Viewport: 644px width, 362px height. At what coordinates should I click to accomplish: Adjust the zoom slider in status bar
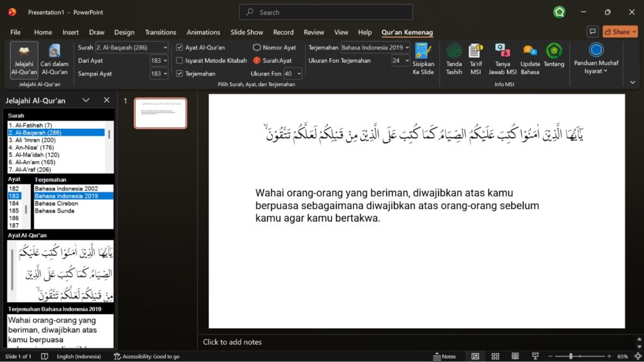571,356
